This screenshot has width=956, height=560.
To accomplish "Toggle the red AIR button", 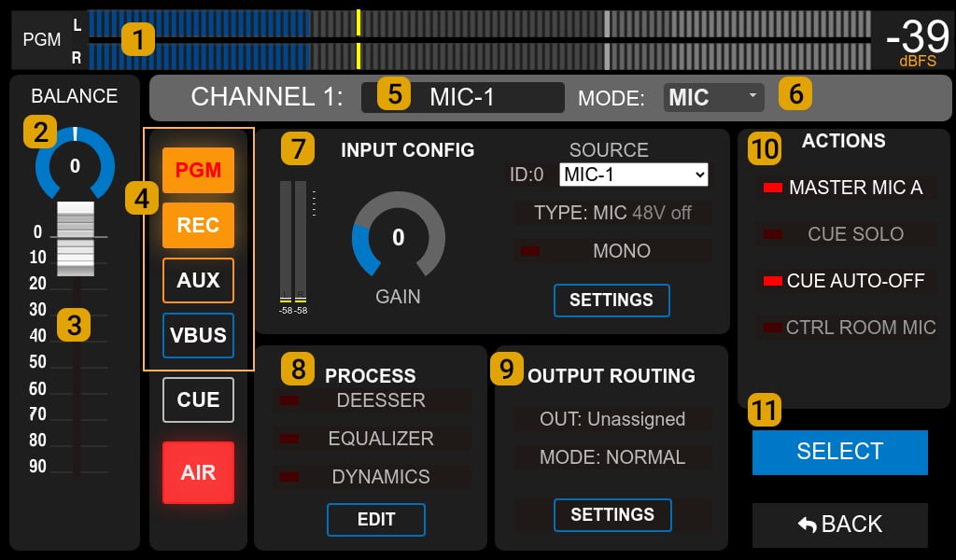I will pyautogui.click(x=198, y=472).
